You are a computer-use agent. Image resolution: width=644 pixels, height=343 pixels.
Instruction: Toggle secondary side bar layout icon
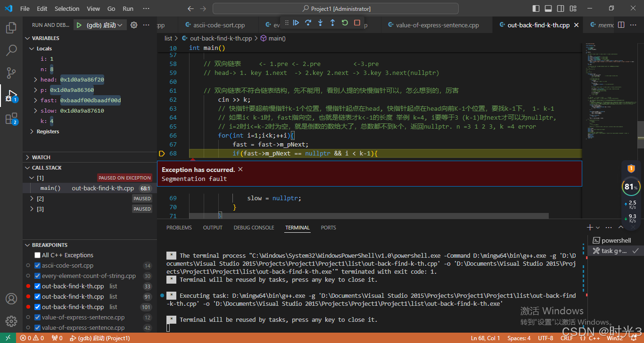tap(561, 8)
